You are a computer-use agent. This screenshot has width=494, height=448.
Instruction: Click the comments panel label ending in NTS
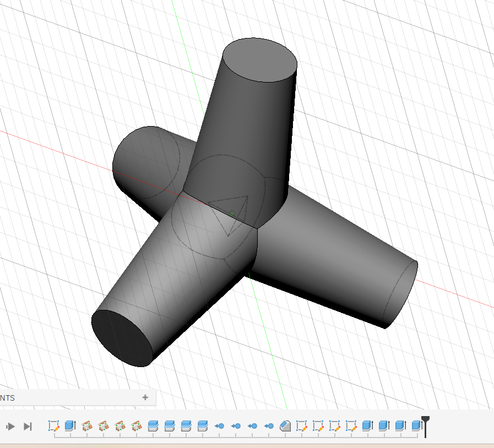[x=7, y=398]
